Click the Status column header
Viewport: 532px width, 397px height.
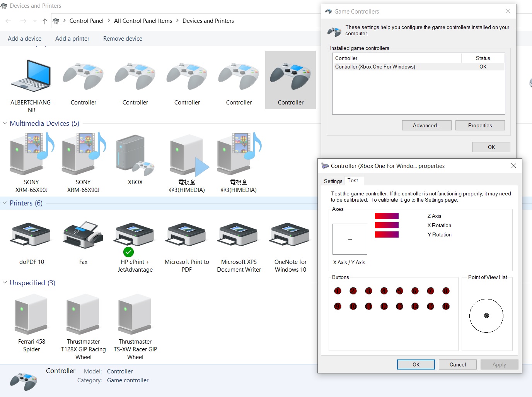(483, 58)
